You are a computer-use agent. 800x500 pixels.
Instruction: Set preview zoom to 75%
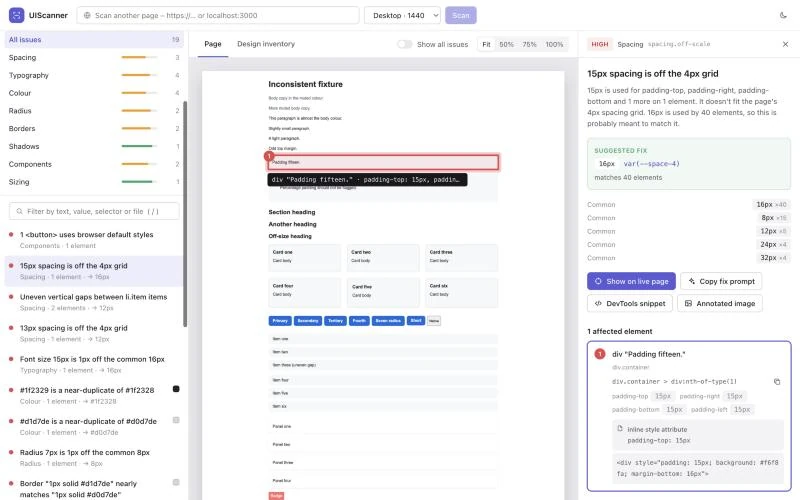pyautogui.click(x=529, y=45)
